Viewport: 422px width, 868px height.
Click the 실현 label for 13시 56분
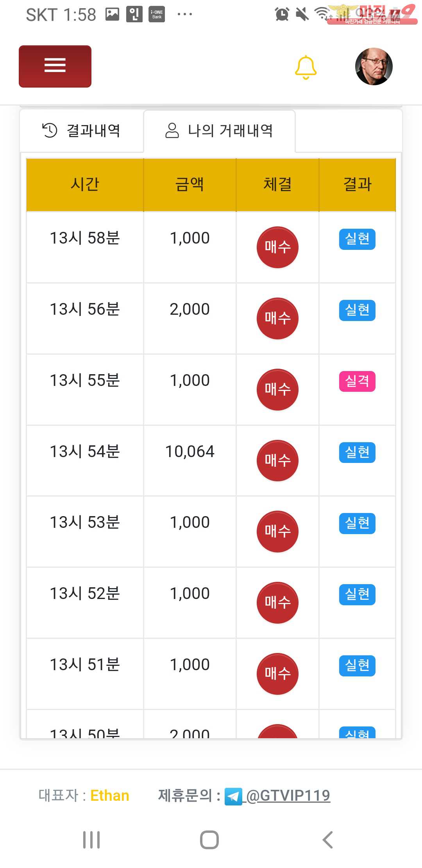[357, 310]
